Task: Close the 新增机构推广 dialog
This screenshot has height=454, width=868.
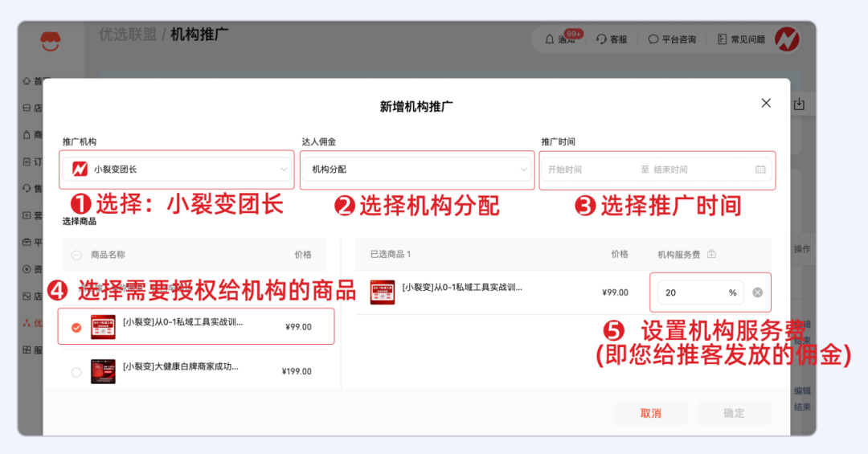Action: [x=766, y=103]
